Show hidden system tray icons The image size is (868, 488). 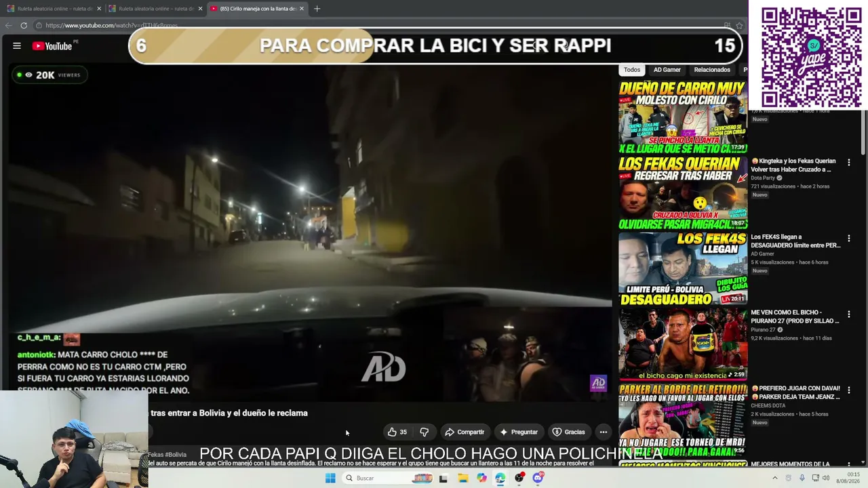tap(775, 478)
